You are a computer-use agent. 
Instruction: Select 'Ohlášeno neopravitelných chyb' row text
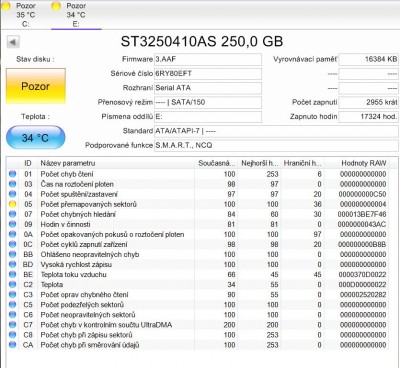point(90,254)
